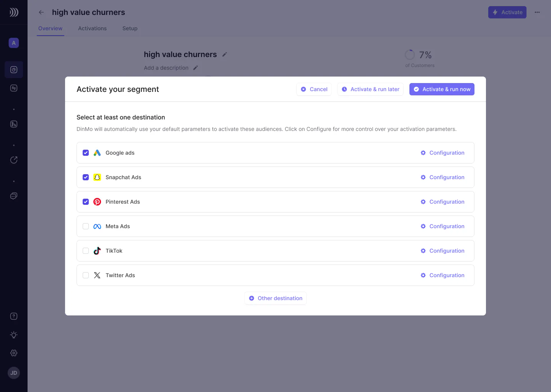
Task: Check the Meta Ads checkbox
Action: [x=86, y=226]
